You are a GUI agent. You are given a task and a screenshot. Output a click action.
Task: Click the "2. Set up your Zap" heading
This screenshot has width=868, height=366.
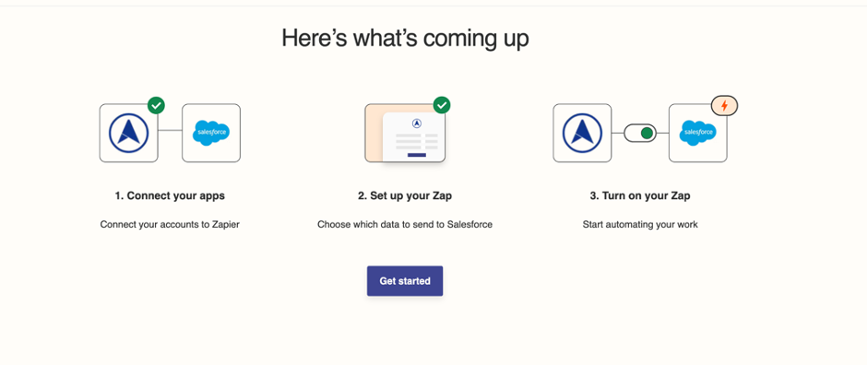(405, 195)
